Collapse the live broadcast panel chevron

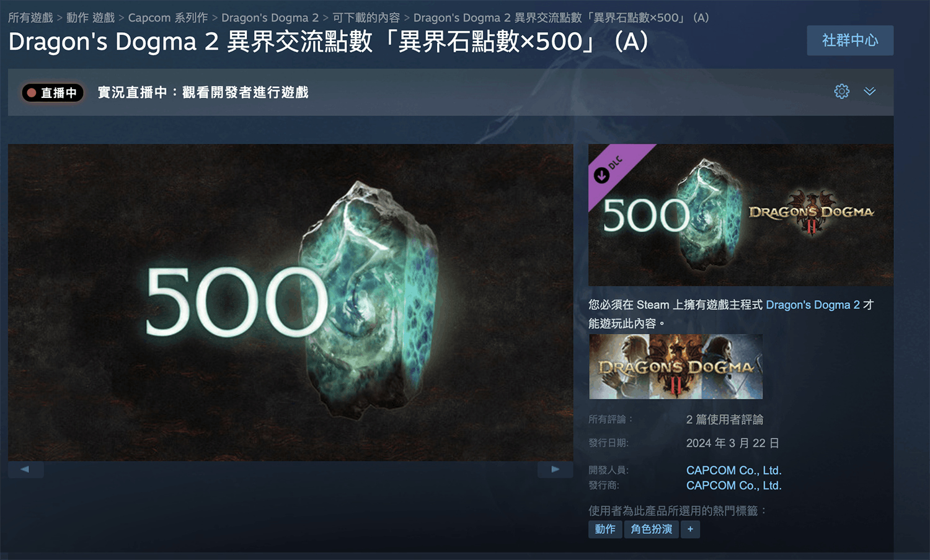coord(870,92)
